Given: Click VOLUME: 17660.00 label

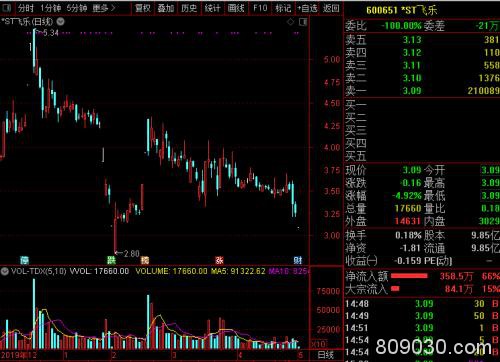Looking at the screenshot, I should (171, 271).
